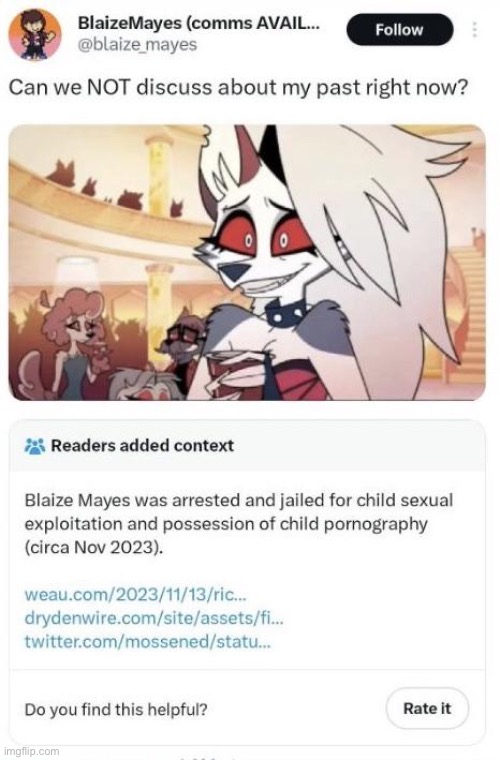Click the Readers added context heading
This screenshot has width=500, height=760.
(142, 445)
